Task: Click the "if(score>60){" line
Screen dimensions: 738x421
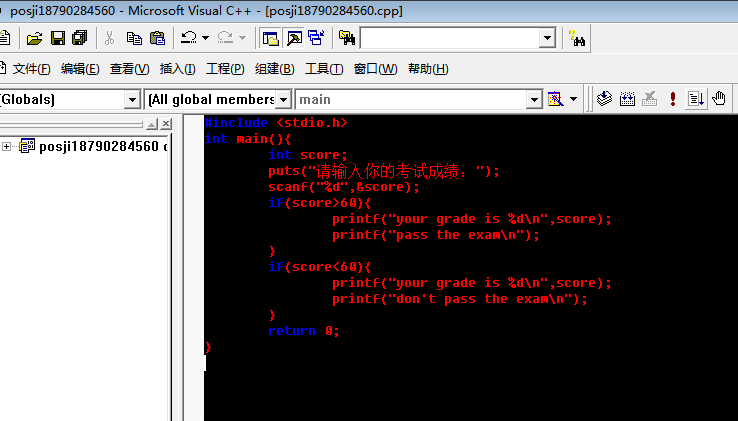Action: click(320, 203)
